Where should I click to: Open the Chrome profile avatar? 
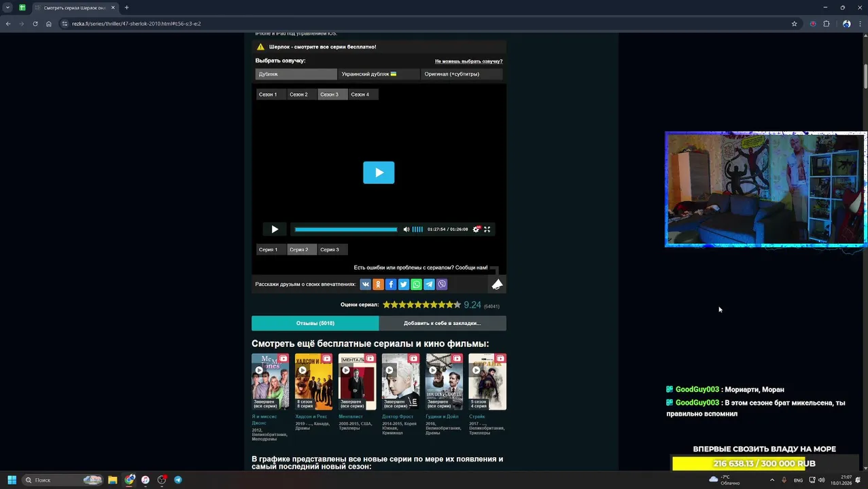click(x=846, y=24)
